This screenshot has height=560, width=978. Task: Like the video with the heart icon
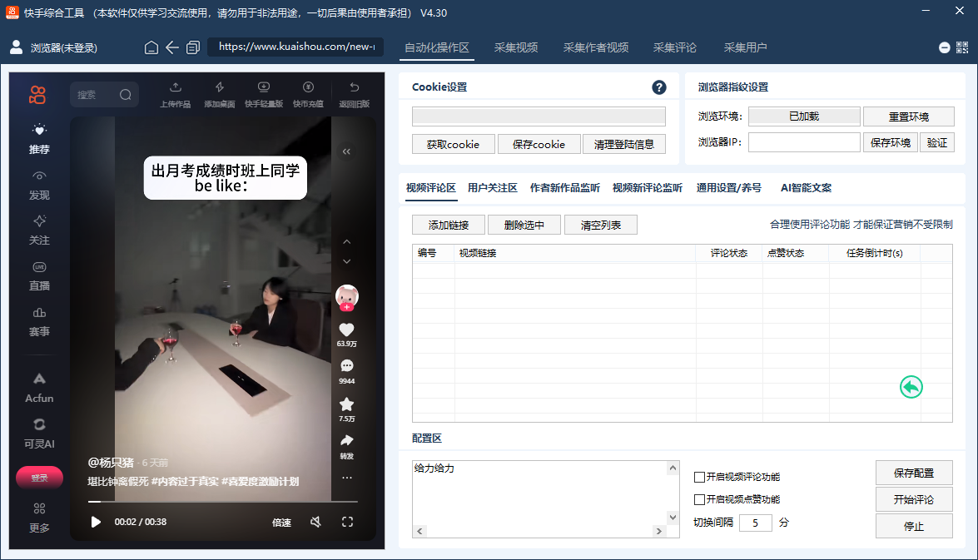346,330
